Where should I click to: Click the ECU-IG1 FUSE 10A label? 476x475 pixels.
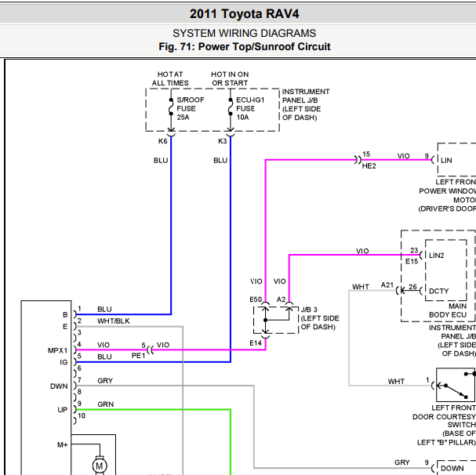(250, 108)
